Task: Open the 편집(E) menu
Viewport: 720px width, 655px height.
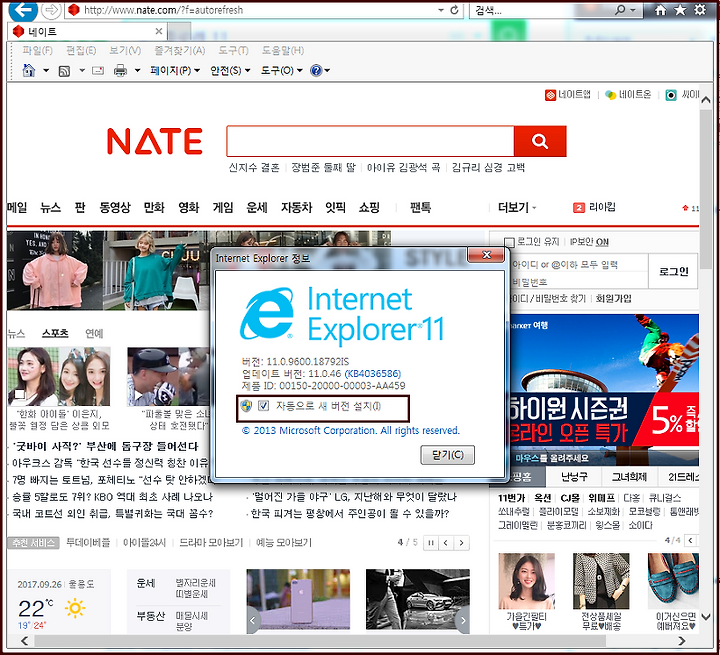Action: pyautogui.click(x=81, y=51)
